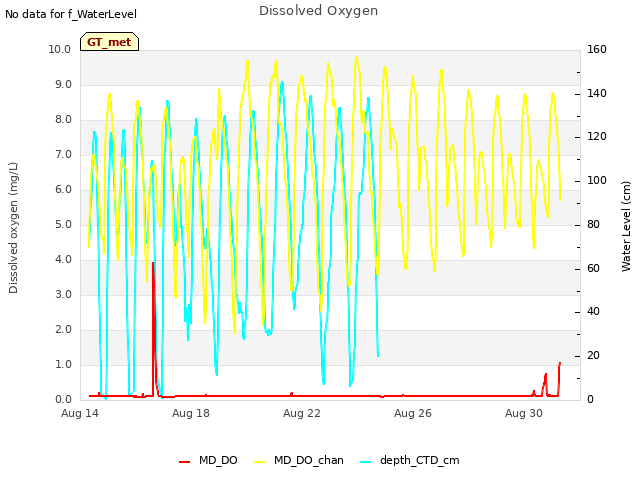The image size is (640, 480).
Task: Click the cyan depth_CTD_cm legend swatch
Action: [366, 462]
